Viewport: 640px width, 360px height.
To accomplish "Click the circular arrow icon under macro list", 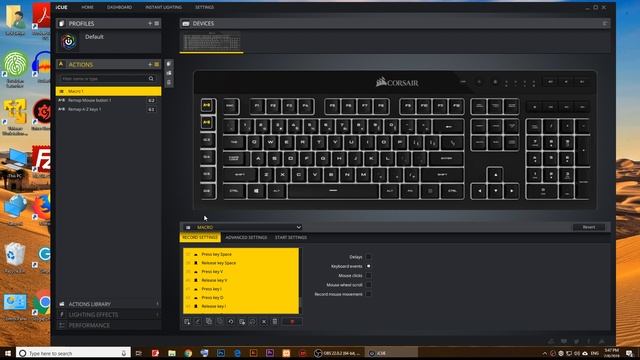I will click(x=231, y=322).
